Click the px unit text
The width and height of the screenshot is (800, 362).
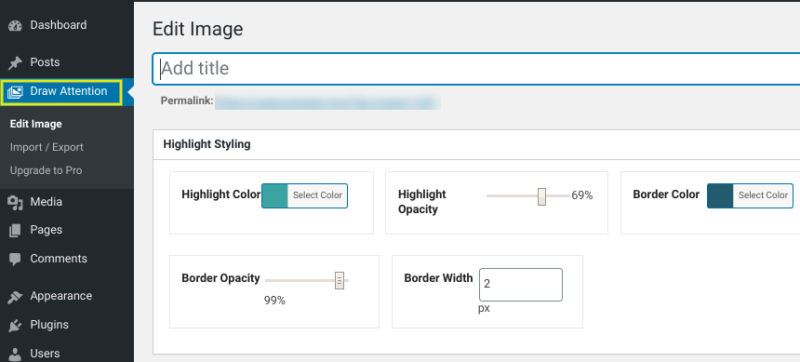[x=484, y=309]
